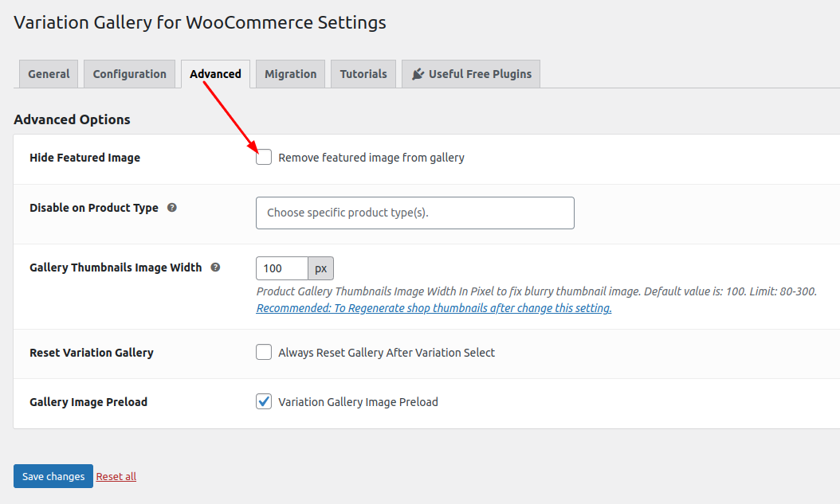The width and height of the screenshot is (840, 504).
Task: Click the Reset all link
Action: point(116,477)
